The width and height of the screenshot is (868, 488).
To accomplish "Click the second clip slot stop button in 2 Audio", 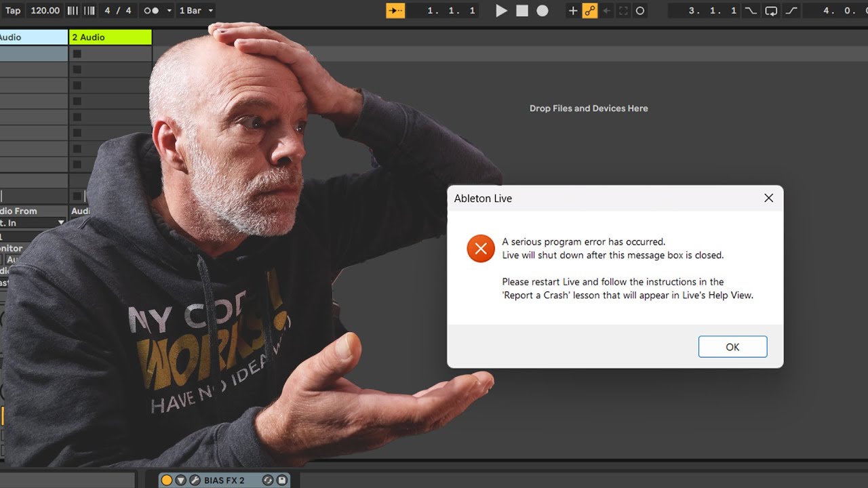I will [77, 69].
